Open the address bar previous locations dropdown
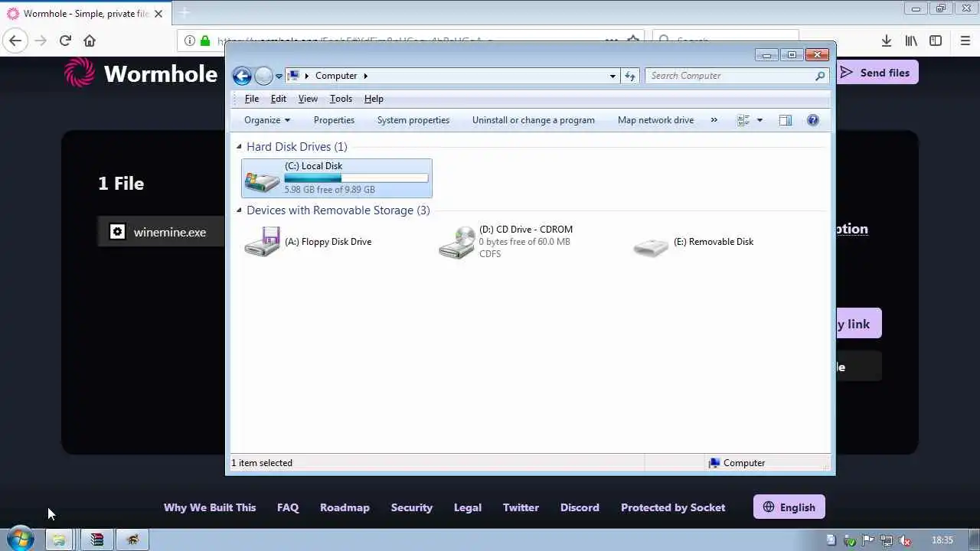The image size is (980, 551). 612,76
